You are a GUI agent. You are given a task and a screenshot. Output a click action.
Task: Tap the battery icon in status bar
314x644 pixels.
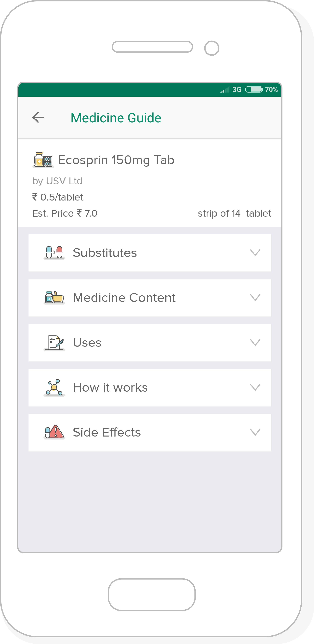click(x=254, y=89)
